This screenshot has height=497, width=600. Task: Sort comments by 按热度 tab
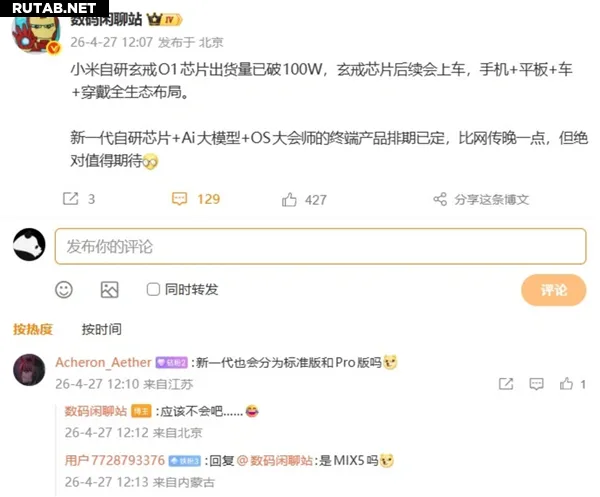33,329
